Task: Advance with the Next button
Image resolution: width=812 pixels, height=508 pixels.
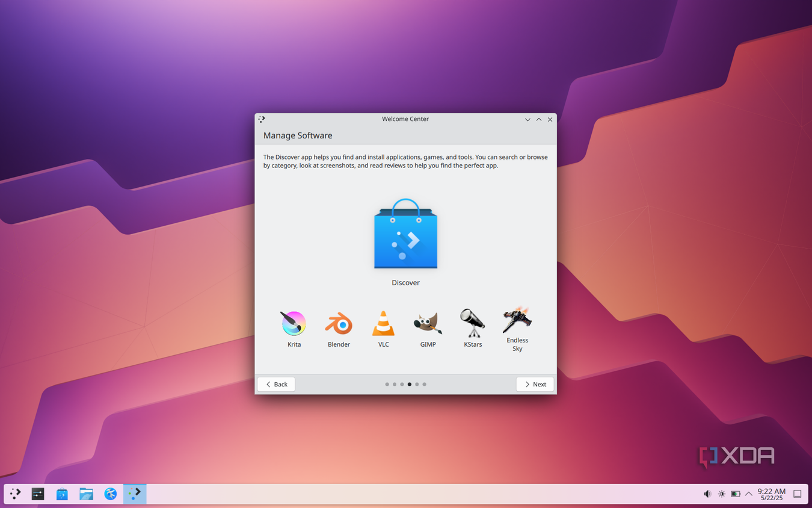Action: 535,384
